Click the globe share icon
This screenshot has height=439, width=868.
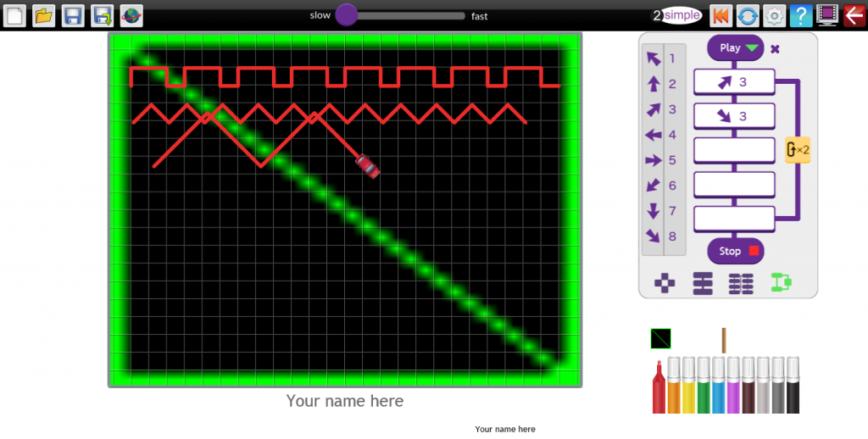point(131,16)
